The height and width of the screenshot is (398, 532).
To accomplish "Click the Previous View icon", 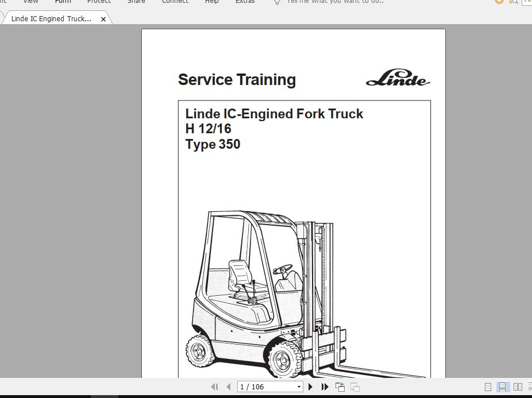I will (340, 387).
